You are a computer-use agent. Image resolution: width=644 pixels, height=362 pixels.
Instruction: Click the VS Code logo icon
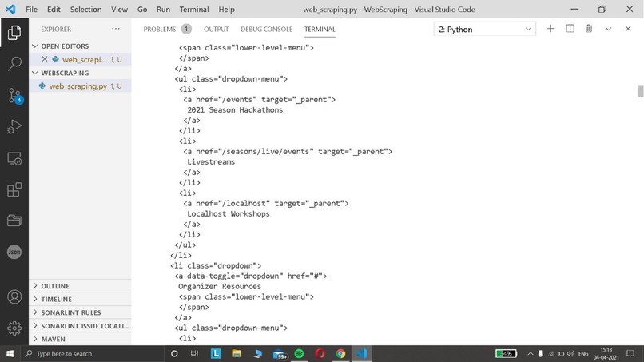10,9
